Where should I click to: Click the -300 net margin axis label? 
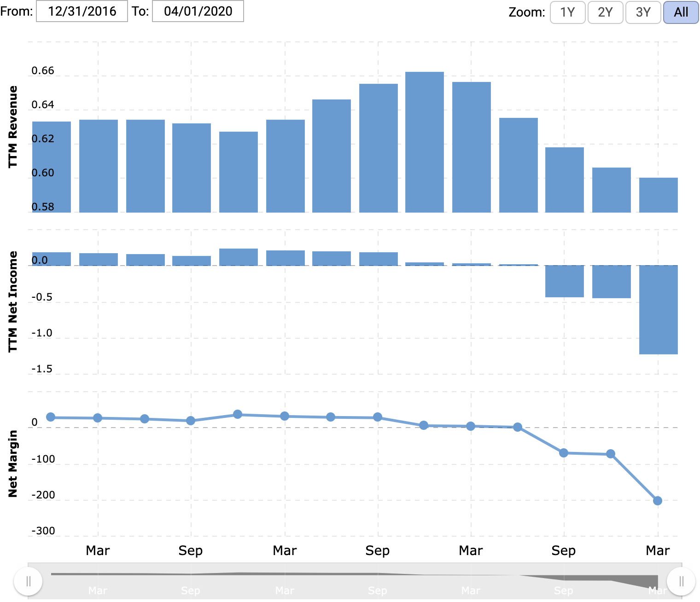point(43,531)
